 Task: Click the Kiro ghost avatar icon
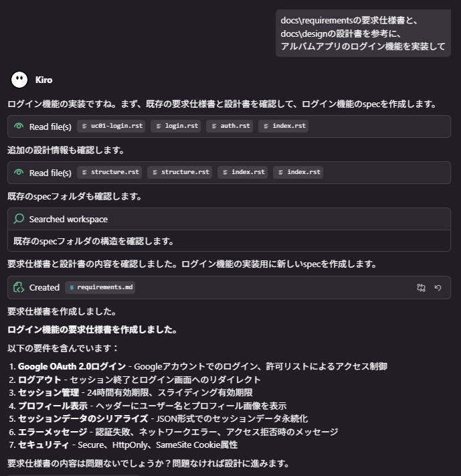19,80
